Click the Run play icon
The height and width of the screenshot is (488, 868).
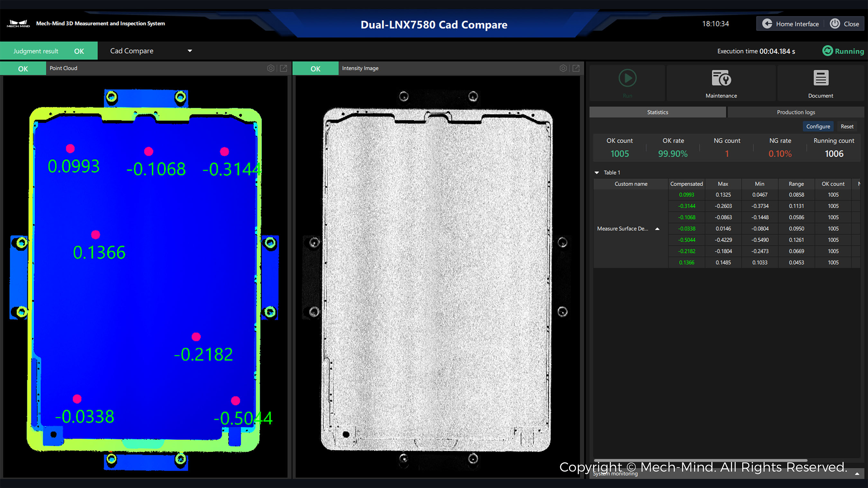click(x=628, y=78)
